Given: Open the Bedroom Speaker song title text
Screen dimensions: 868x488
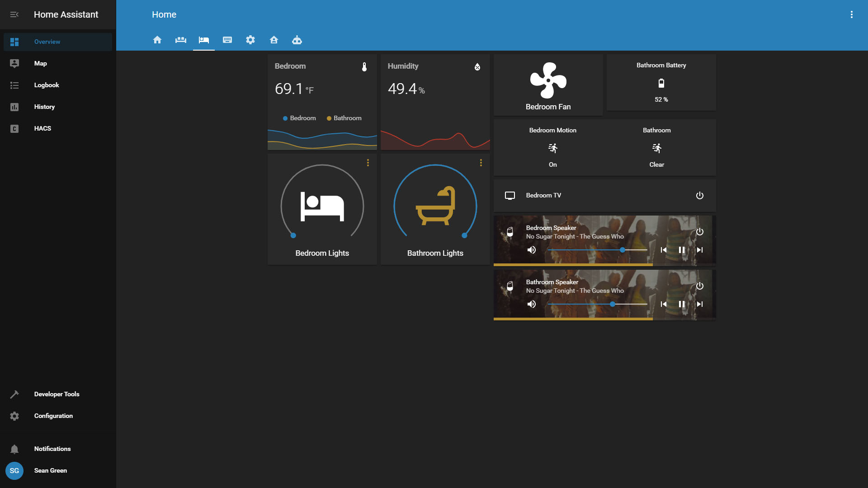Looking at the screenshot, I should [575, 236].
